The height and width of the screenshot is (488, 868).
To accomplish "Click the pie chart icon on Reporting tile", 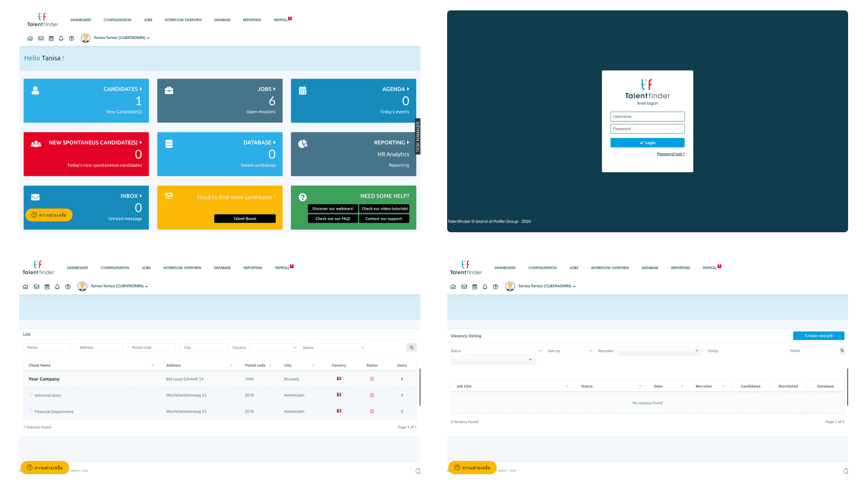I will (x=302, y=144).
